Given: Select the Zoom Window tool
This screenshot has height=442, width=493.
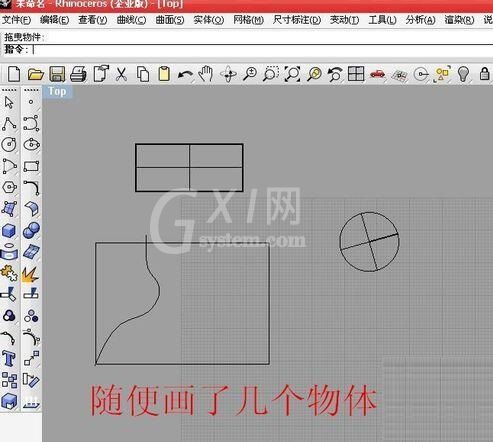Looking at the screenshot, I should (x=271, y=74).
